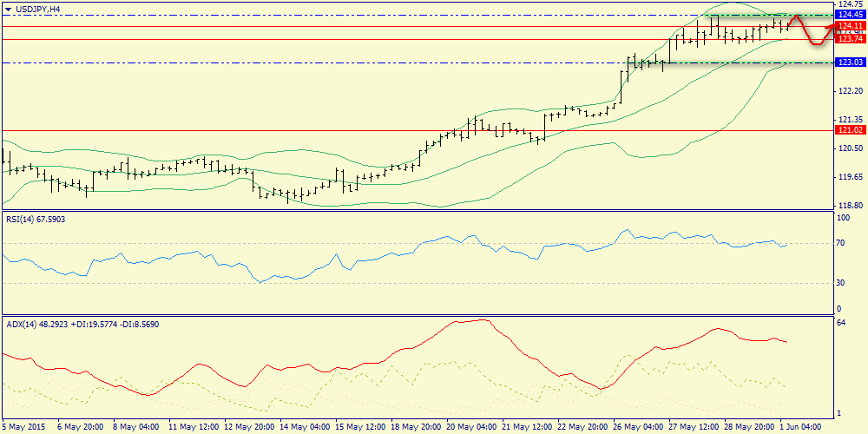868x434 pixels.
Task: Select the red 123.74 price label
Action: (x=852, y=39)
